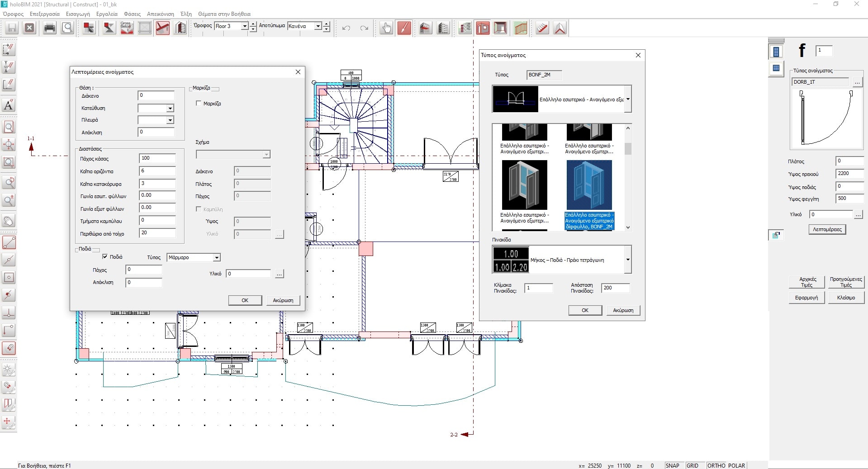Click the Εφαρμογή button
868x469 pixels.
(806, 298)
